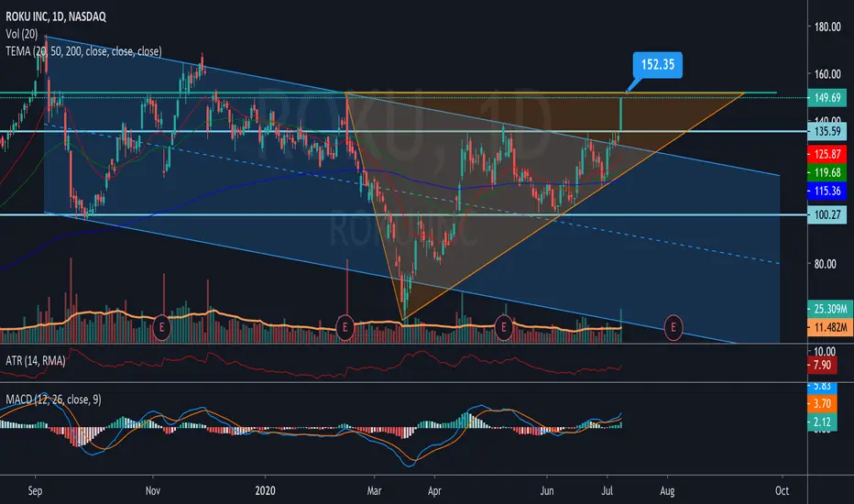Click the 135.59 horizontal line price tag
The width and height of the screenshot is (854, 504).
[x=827, y=131]
